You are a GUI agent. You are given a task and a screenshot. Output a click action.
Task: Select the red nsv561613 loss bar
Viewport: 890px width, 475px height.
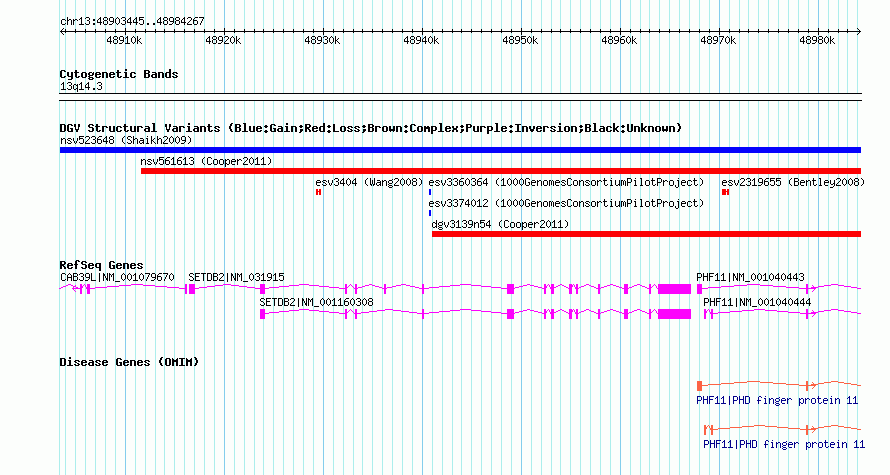501,171
